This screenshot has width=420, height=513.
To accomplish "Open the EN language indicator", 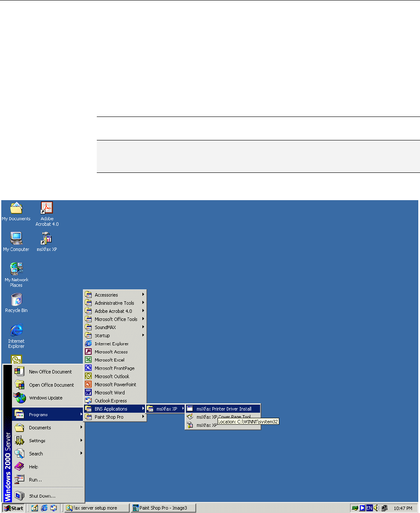I will pyautogui.click(x=369, y=508).
